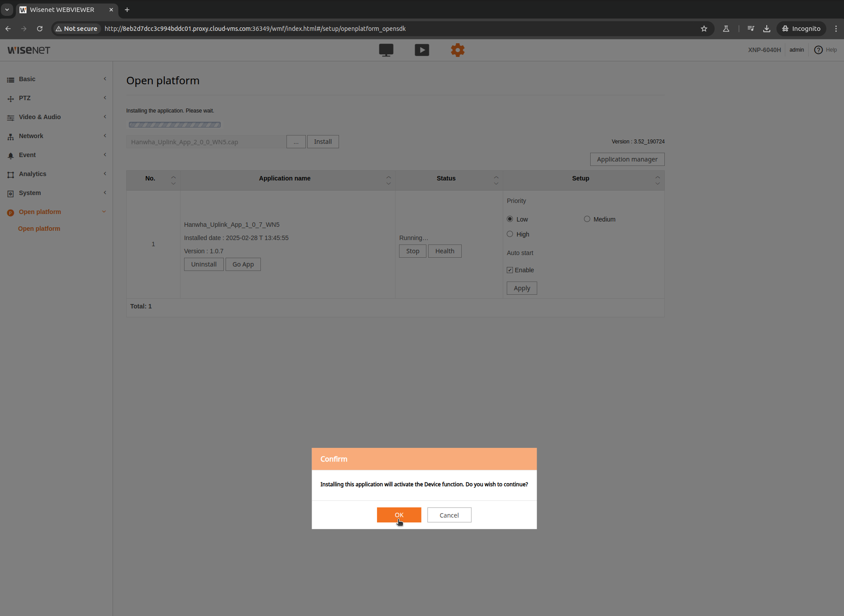This screenshot has width=844, height=616.
Task: Click OK in the Confirm dialog
Action: point(399,515)
